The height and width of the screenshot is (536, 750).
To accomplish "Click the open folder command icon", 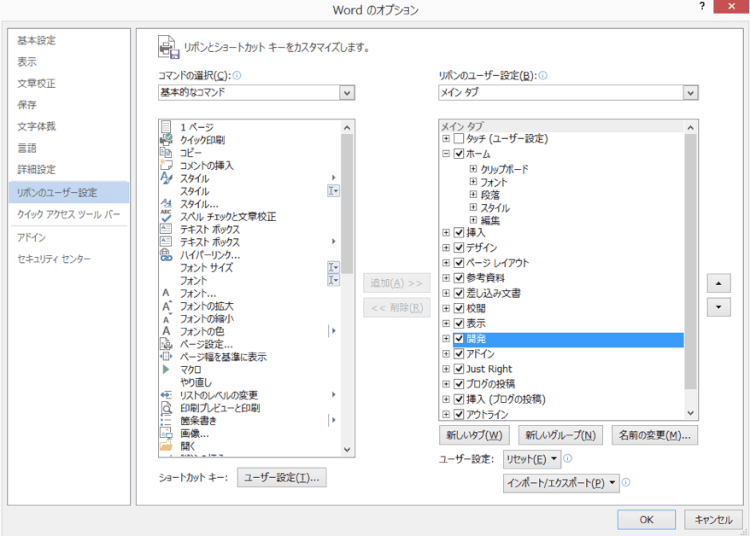I will 166,446.
